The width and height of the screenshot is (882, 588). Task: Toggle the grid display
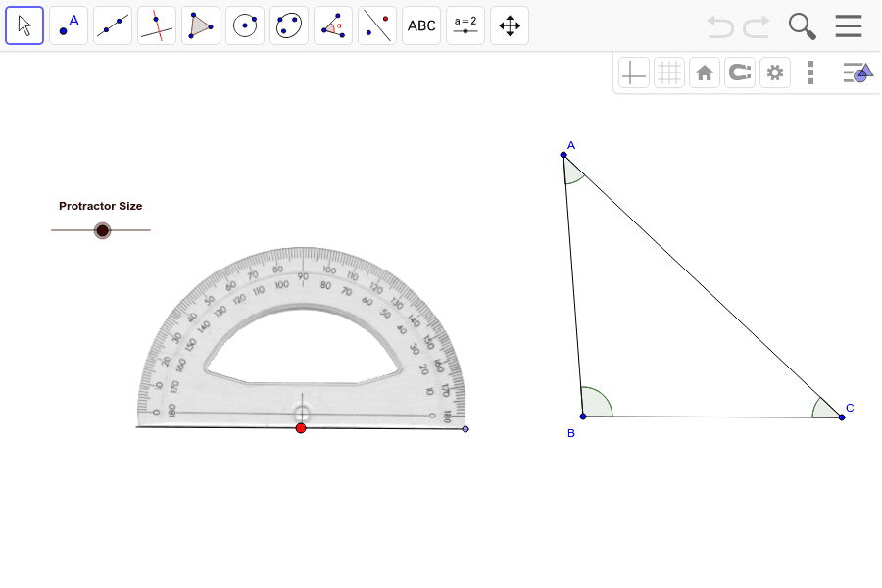[669, 73]
